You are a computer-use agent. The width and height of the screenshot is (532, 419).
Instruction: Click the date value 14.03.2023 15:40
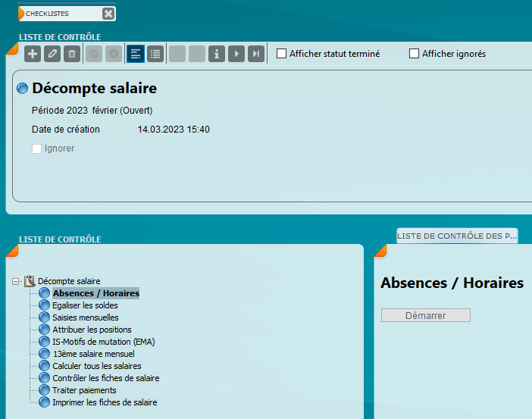[174, 130]
